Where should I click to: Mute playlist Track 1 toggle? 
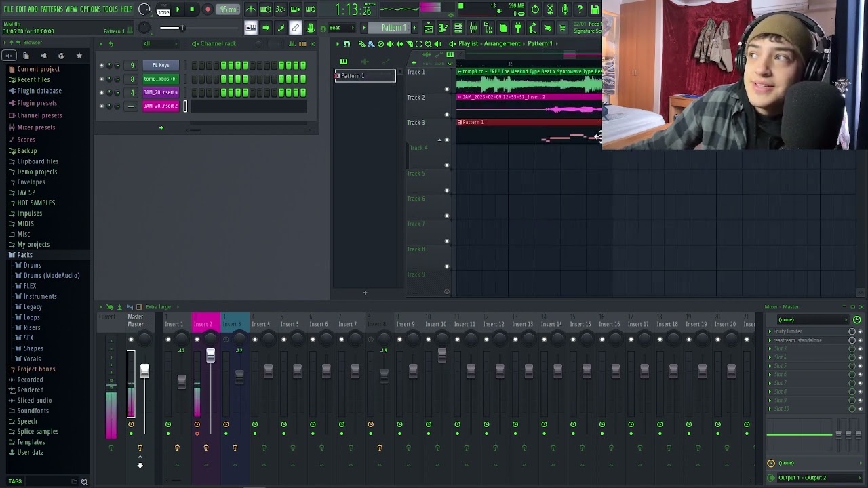[x=446, y=89]
